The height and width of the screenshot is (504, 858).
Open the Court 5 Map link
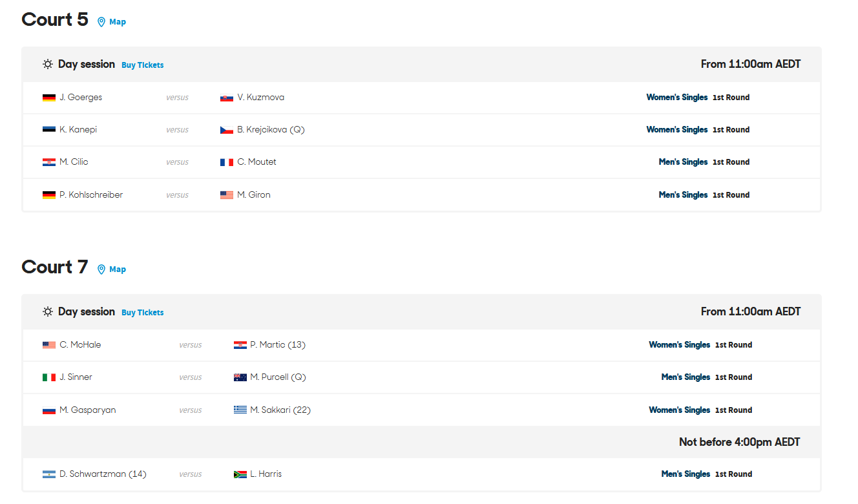pos(118,22)
